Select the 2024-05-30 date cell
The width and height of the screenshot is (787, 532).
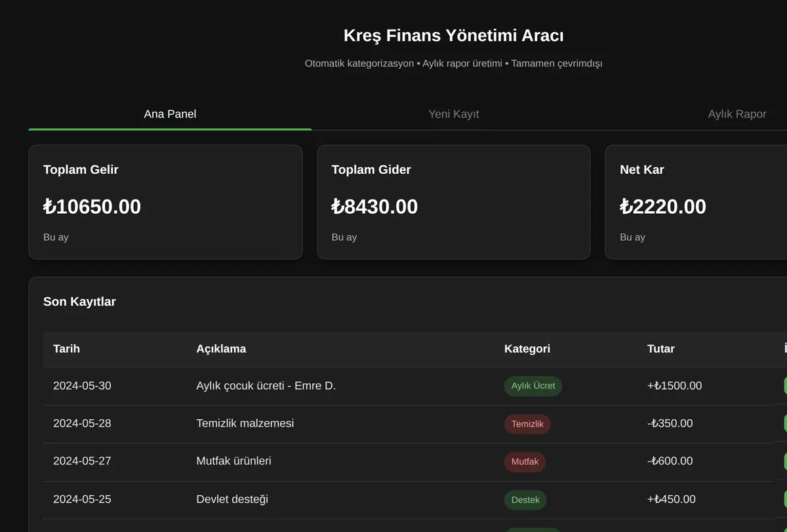(82, 386)
